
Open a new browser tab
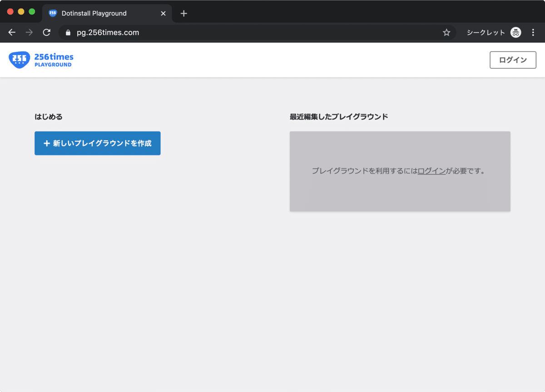183,13
